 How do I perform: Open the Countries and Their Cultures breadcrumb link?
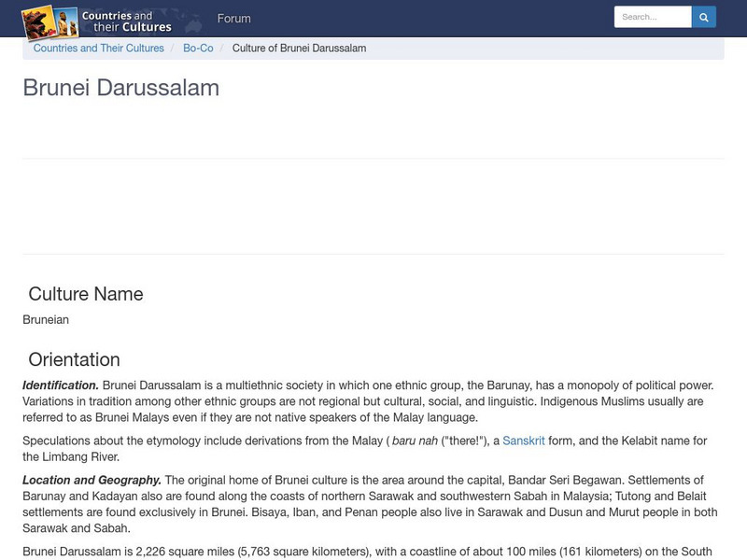tap(98, 48)
